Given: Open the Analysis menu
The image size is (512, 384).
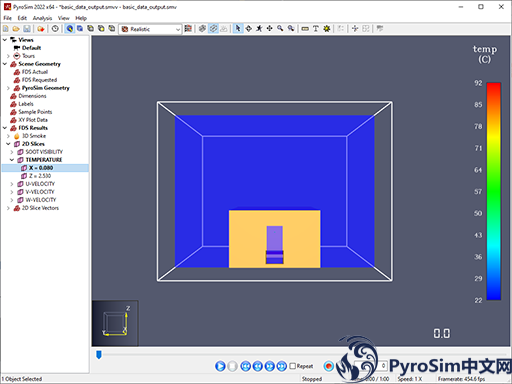Looking at the screenshot, I should [x=42, y=18].
